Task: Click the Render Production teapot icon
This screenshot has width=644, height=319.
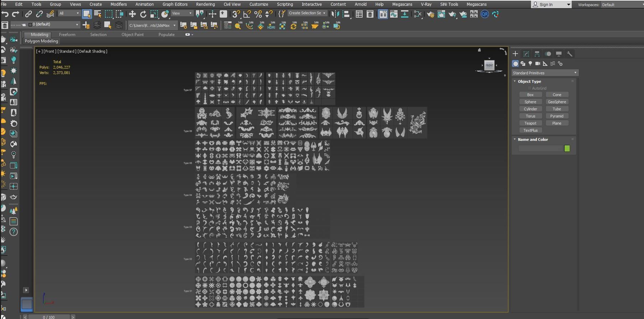Action: tap(452, 14)
